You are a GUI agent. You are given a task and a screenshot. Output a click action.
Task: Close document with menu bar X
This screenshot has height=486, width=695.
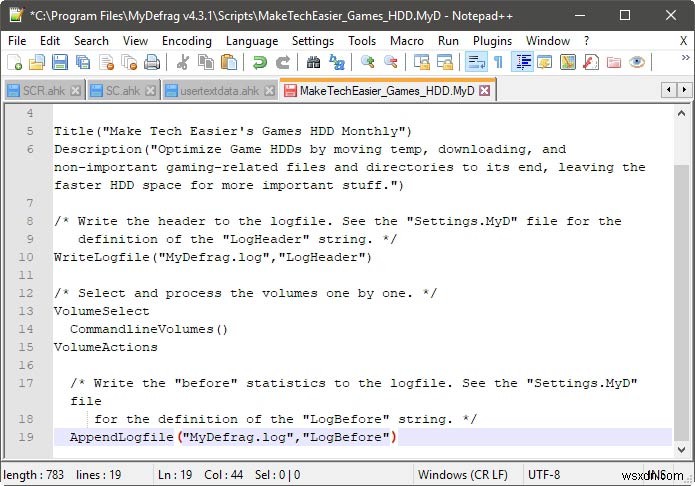point(683,41)
